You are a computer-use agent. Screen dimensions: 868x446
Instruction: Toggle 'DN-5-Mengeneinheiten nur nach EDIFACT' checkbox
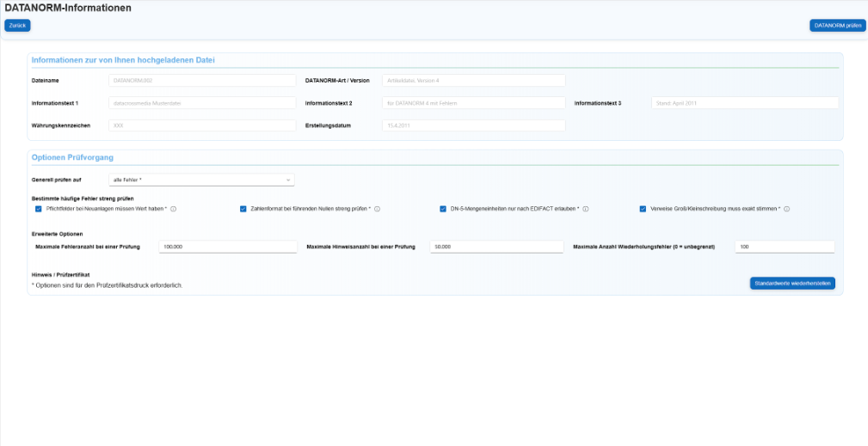click(443, 209)
